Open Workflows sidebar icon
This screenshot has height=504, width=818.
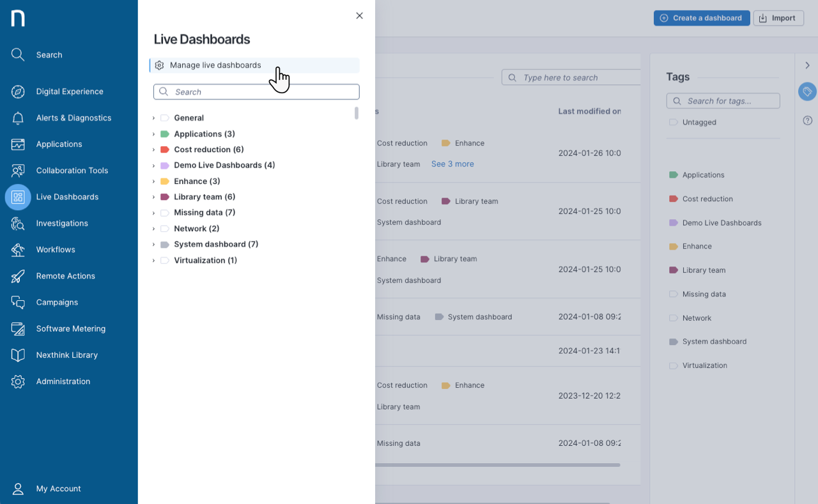pyautogui.click(x=18, y=250)
